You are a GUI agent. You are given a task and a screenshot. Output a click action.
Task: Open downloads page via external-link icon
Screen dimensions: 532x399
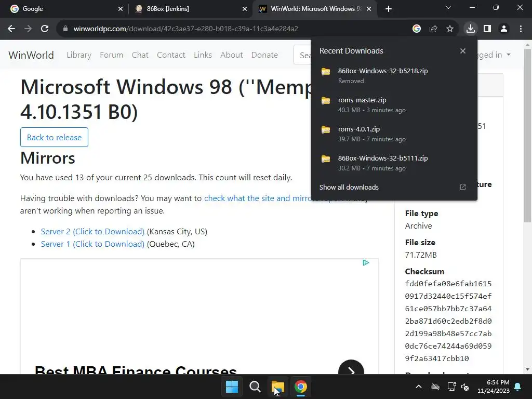[463, 187]
